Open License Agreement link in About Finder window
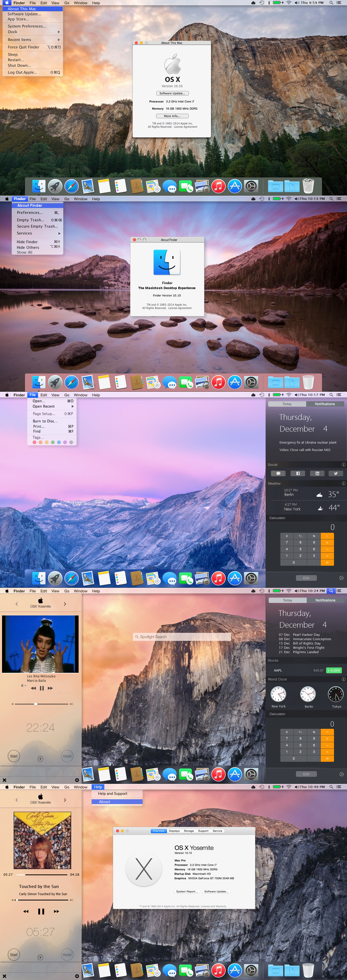 click(180, 308)
